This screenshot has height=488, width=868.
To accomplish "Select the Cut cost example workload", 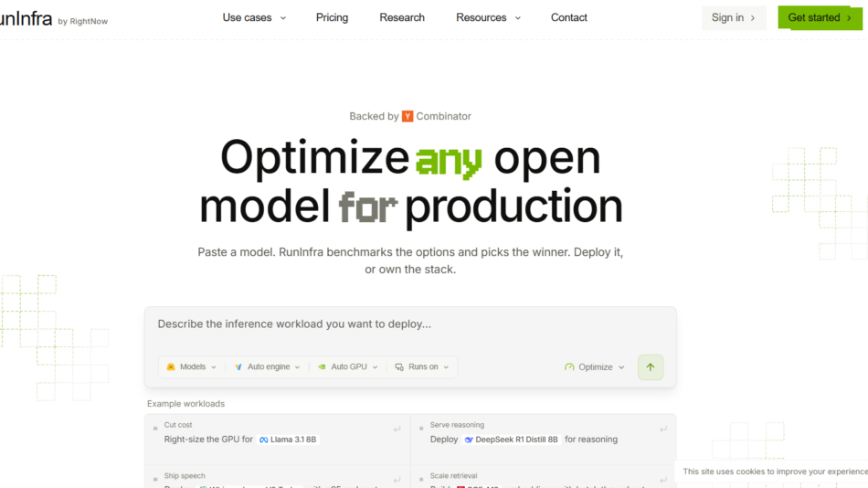I will [x=278, y=439].
